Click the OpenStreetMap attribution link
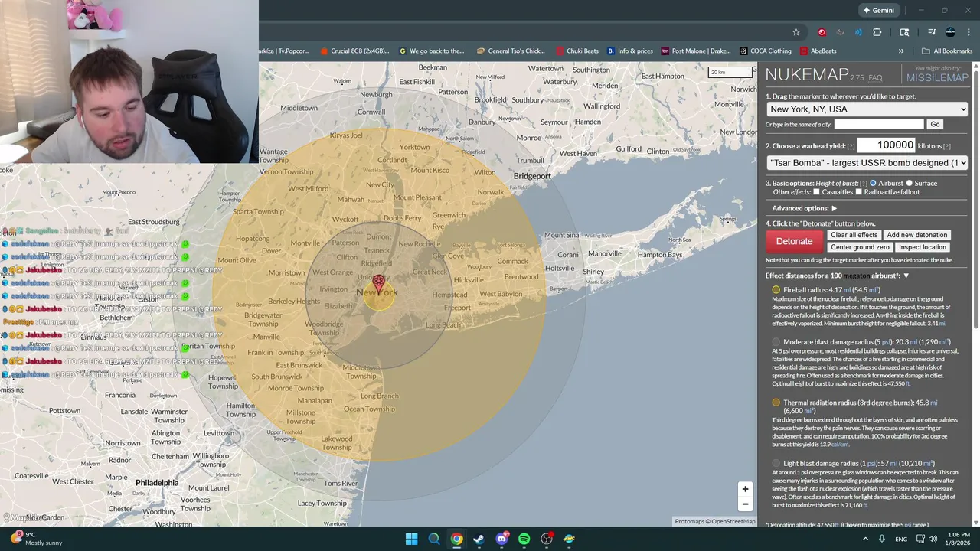Screen dimensions: 980x551 733,521
